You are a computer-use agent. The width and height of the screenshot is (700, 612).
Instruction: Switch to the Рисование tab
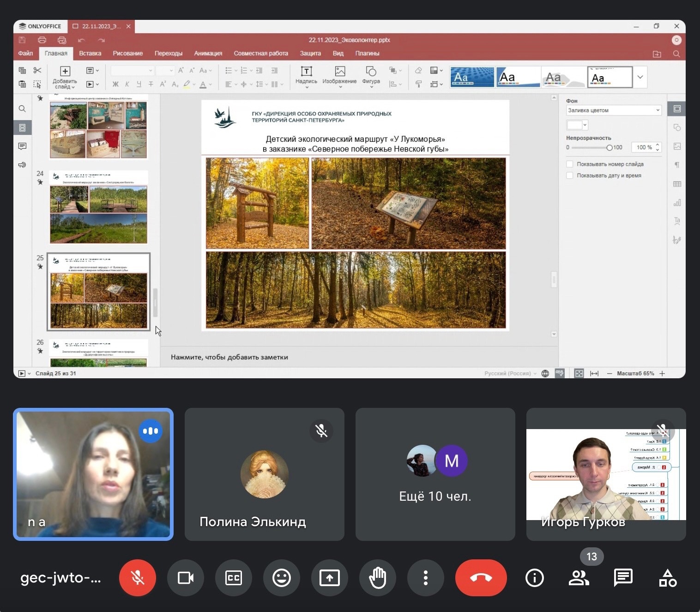[x=128, y=54]
